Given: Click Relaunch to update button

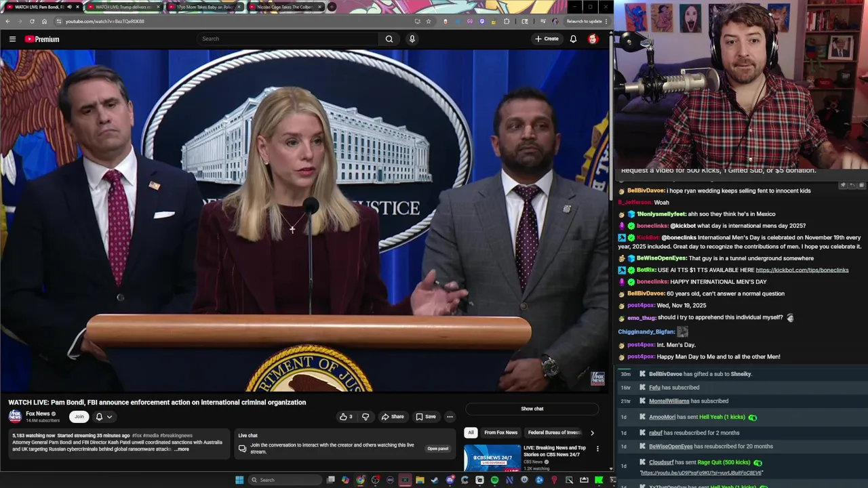Looking at the screenshot, I should [x=587, y=21].
